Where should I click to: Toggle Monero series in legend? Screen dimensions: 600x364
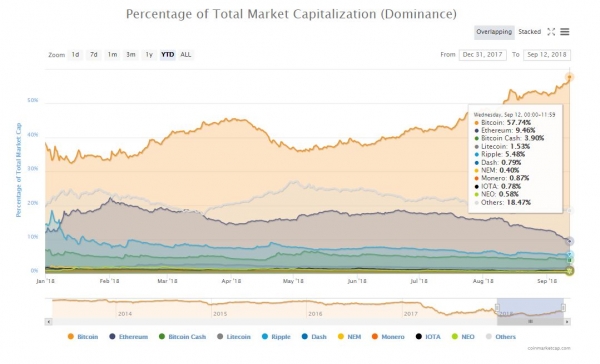click(388, 337)
